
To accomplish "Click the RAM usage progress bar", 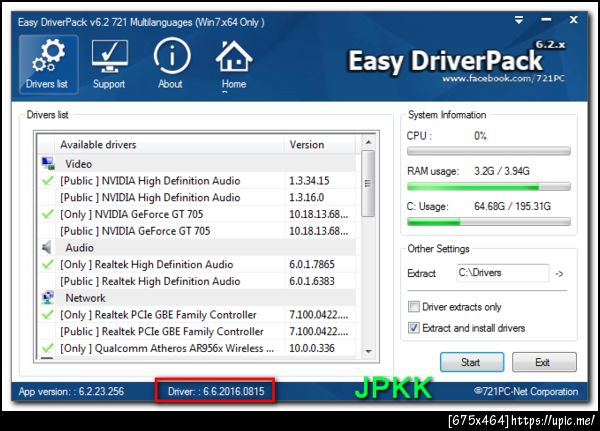I will 489,186.
